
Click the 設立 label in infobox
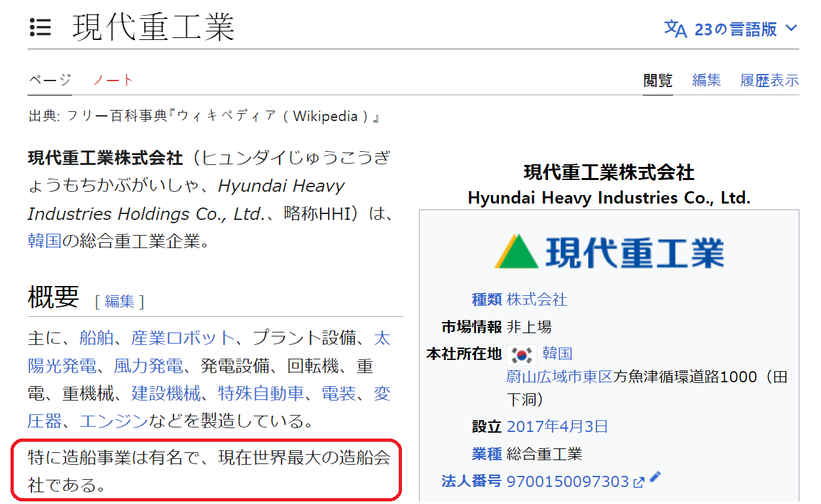[487, 427]
